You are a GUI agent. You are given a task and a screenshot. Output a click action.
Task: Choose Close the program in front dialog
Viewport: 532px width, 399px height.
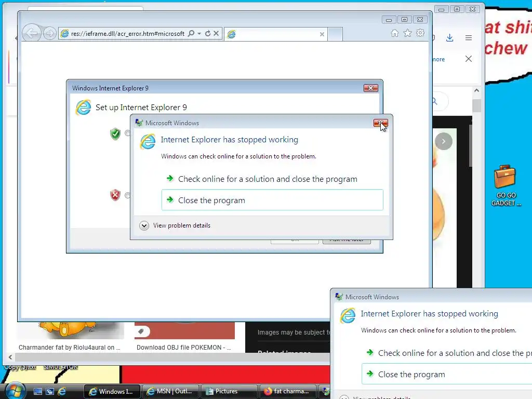272,200
